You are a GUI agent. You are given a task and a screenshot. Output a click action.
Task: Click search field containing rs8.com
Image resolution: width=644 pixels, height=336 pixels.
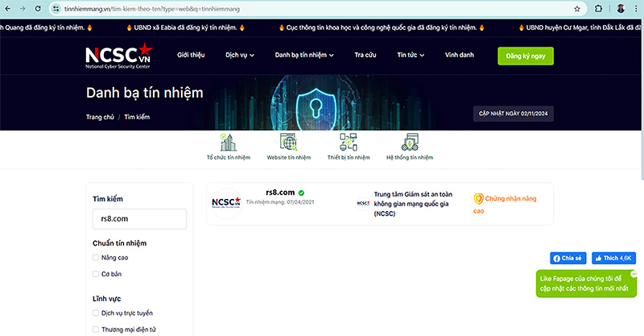pyautogui.click(x=139, y=219)
